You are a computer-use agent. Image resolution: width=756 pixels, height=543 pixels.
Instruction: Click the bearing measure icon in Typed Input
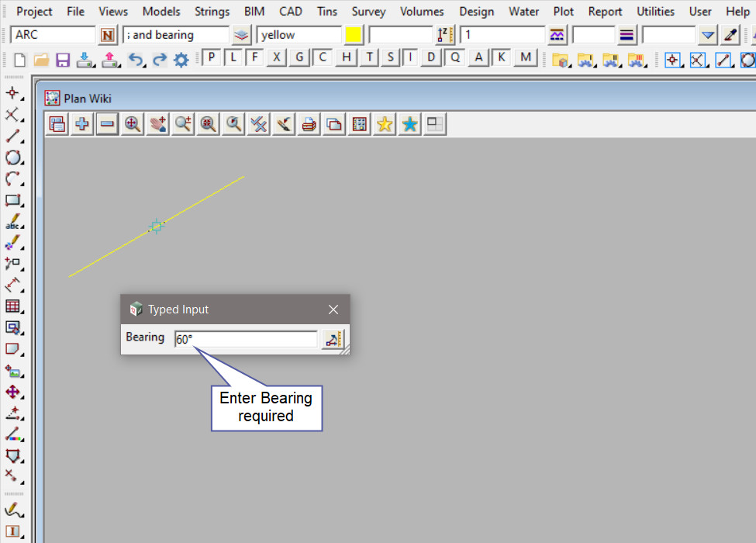(333, 339)
